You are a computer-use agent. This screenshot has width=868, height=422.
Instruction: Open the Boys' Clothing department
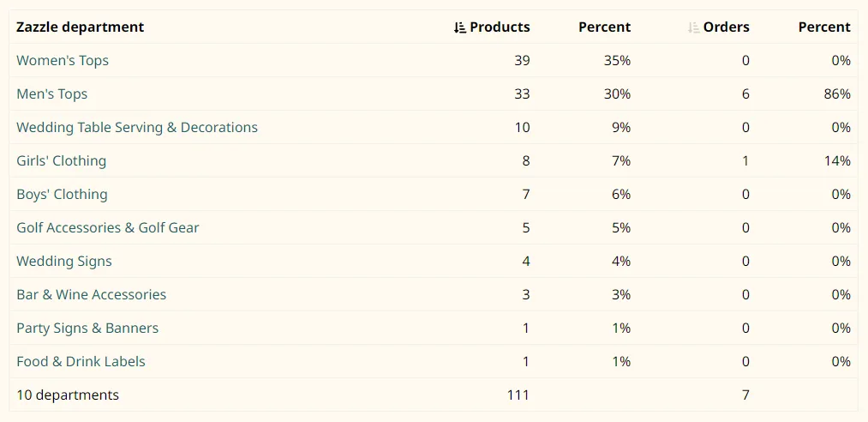(x=63, y=195)
